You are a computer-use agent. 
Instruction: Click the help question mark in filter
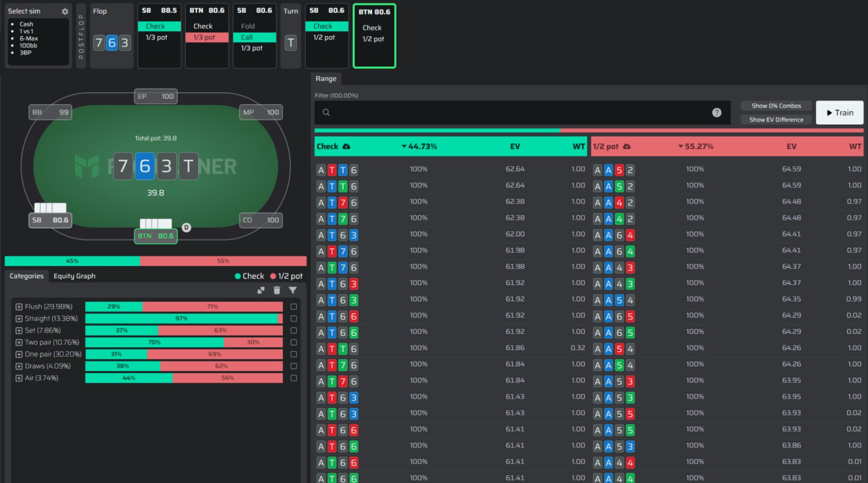pyautogui.click(x=717, y=112)
